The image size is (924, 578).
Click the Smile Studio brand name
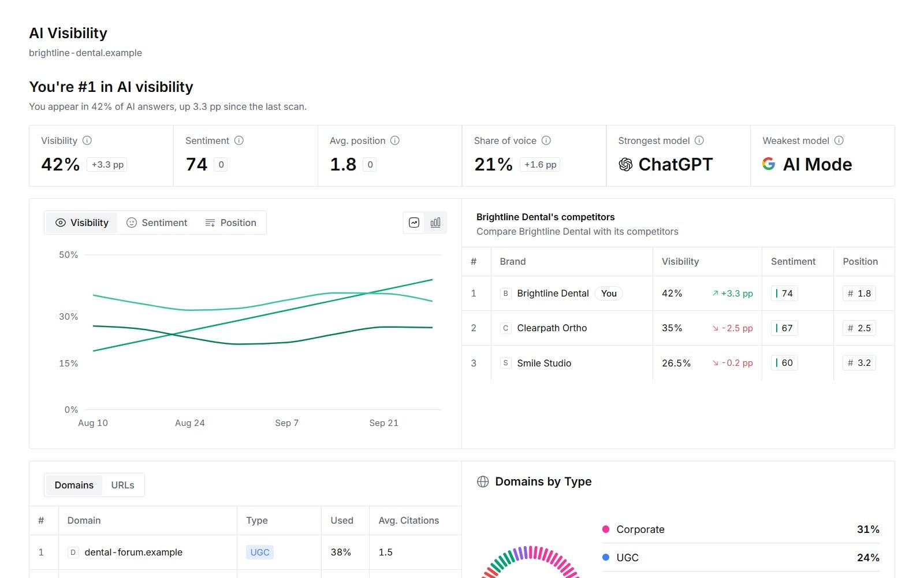(x=544, y=363)
